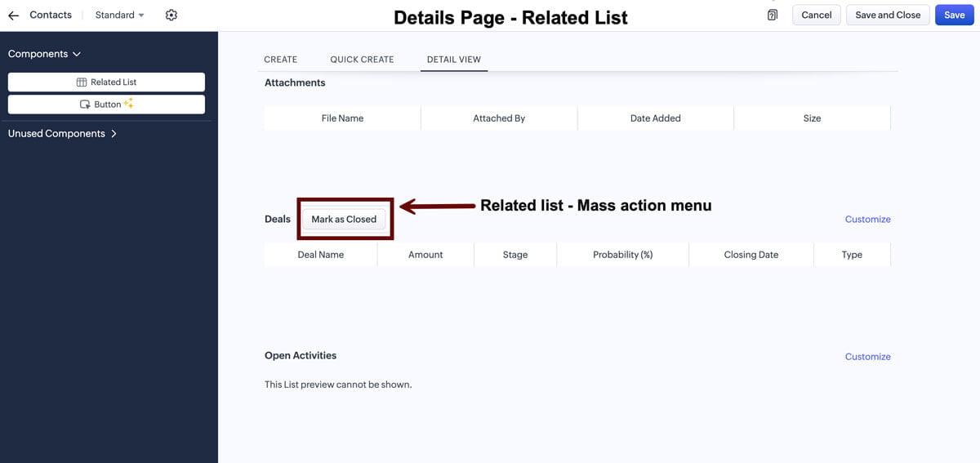Switch to the CREATE tab
This screenshot has height=463, width=980.
point(280,60)
